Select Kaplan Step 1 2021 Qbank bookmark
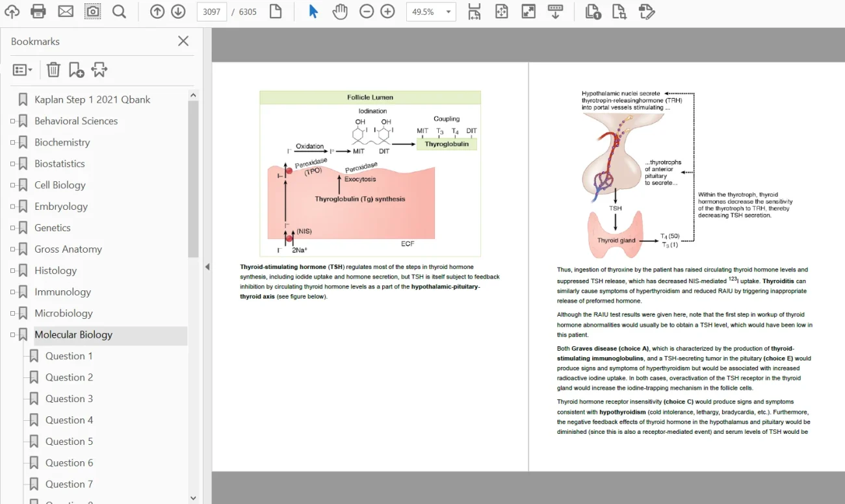 point(92,99)
